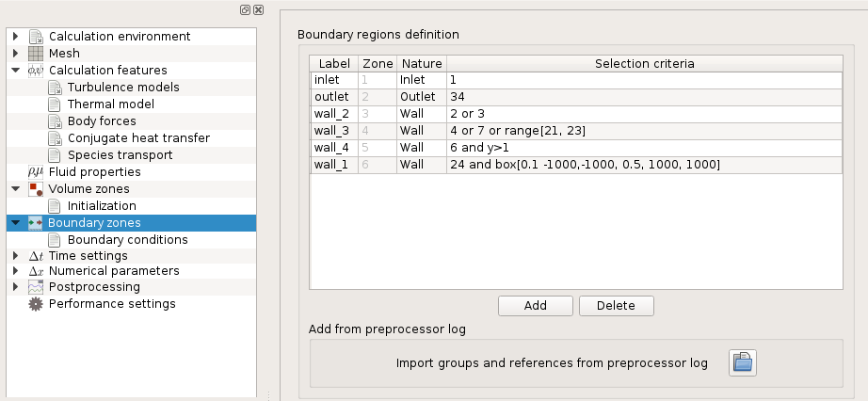The height and width of the screenshot is (401, 868).
Task: Float the tree dock panel
Action: [x=245, y=10]
